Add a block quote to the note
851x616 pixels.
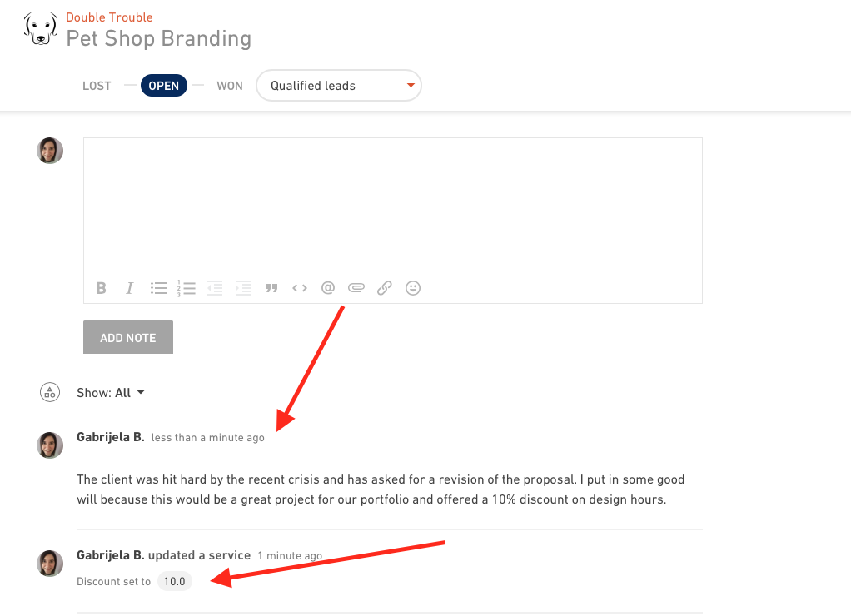click(271, 288)
